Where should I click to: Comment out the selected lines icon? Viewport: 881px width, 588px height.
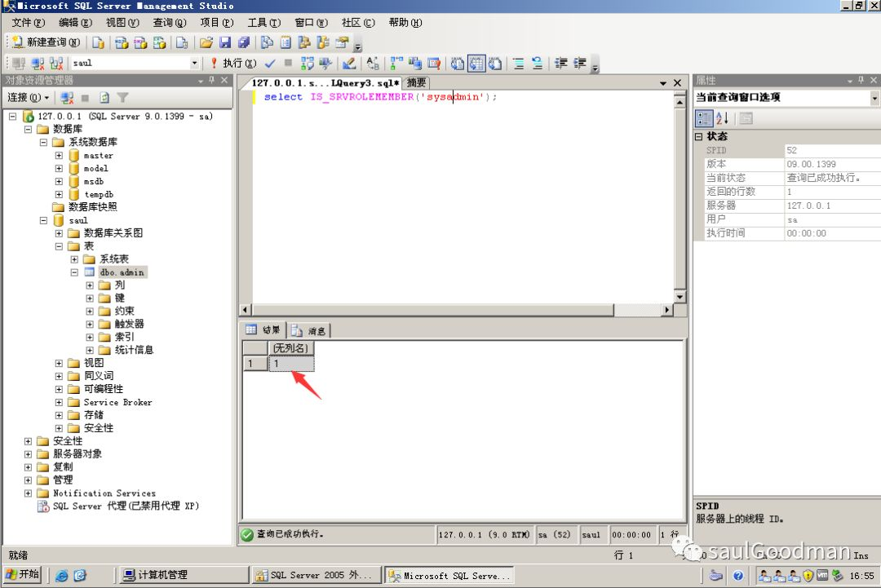[519, 64]
